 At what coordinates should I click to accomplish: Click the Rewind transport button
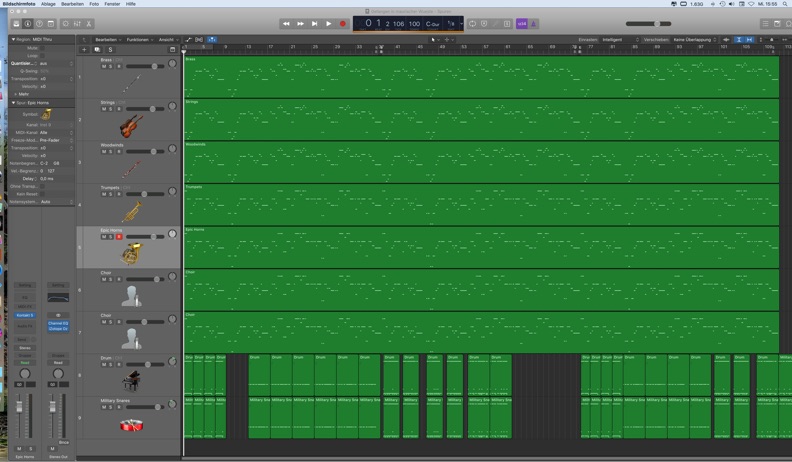click(x=286, y=24)
